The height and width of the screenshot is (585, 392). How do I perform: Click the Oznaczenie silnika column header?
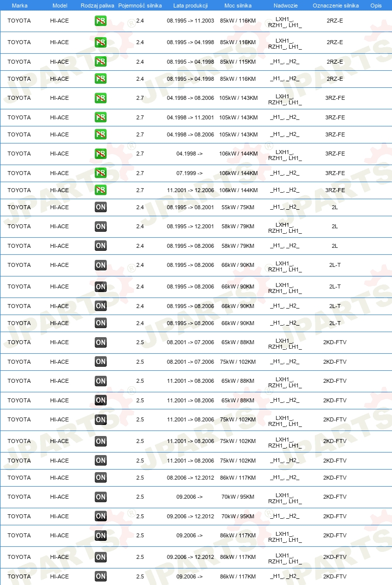(336, 6)
